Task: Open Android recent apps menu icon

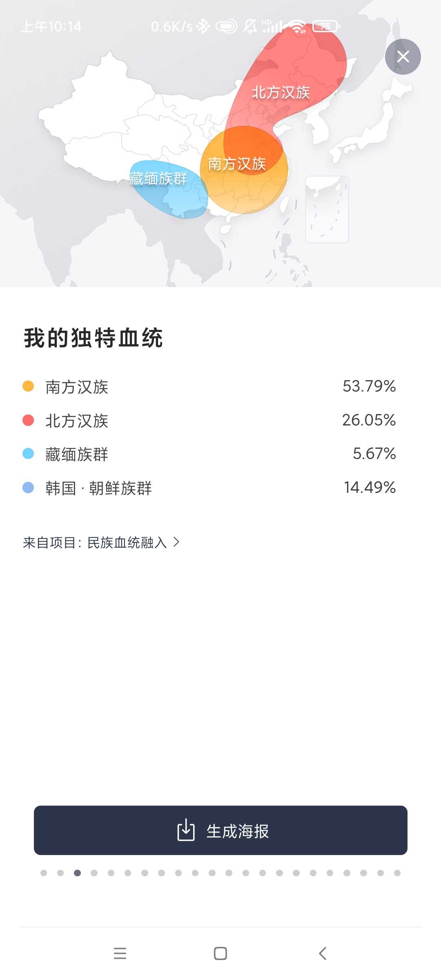Action: (120, 953)
